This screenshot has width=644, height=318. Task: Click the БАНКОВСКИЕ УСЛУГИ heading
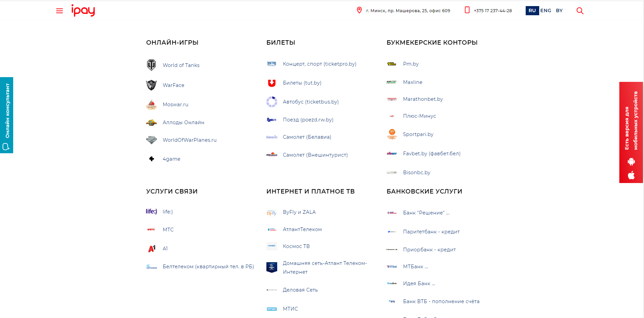tap(424, 191)
